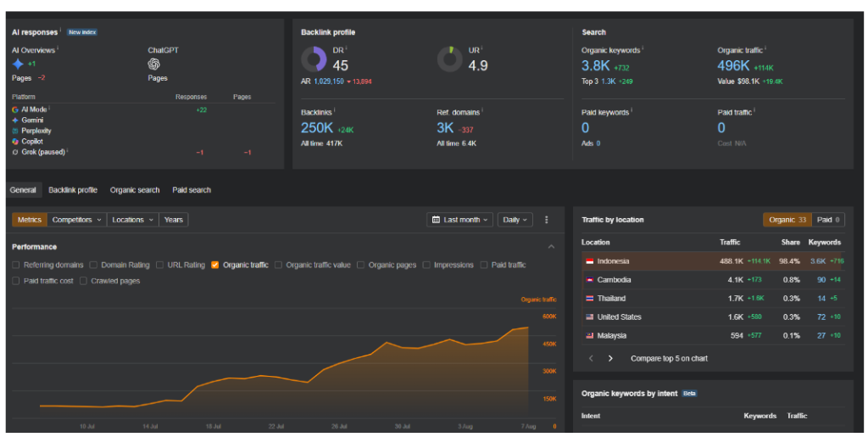Enable the Paid traffic checkbox
The width and height of the screenshot is (868, 437).
point(484,266)
